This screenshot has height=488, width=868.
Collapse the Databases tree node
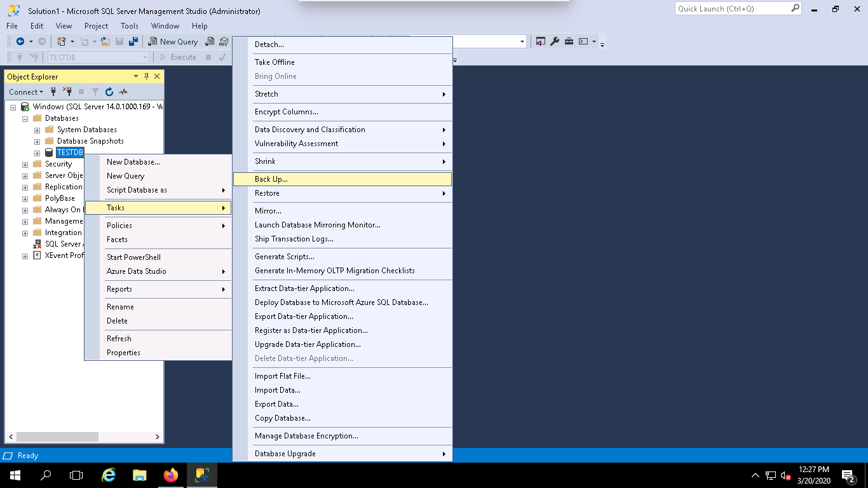[25, 118]
